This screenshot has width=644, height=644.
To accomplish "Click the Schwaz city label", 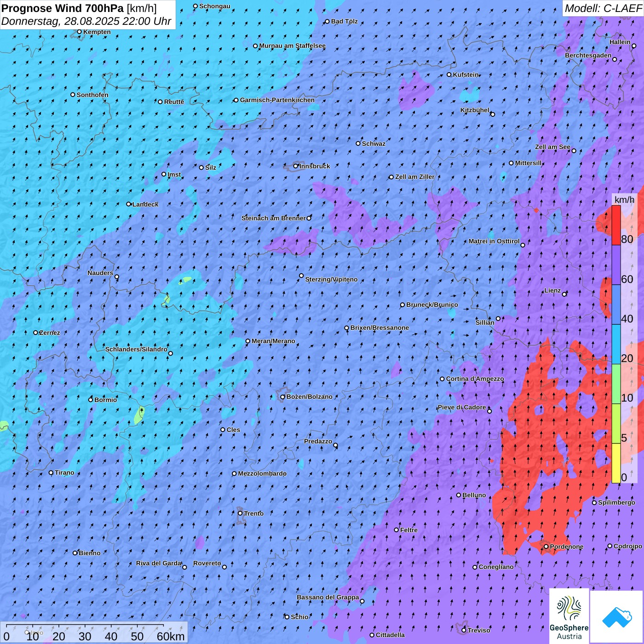I will pyautogui.click(x=374, y=144).
